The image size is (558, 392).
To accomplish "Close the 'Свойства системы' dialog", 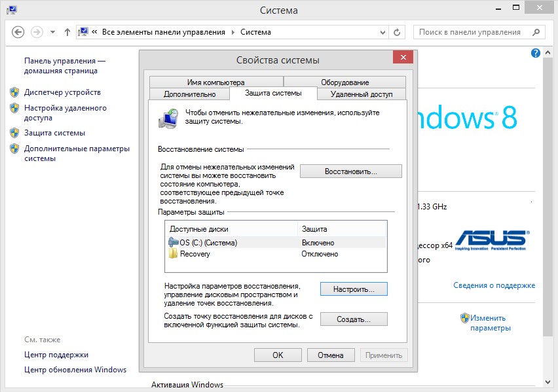I will [403, 58].
